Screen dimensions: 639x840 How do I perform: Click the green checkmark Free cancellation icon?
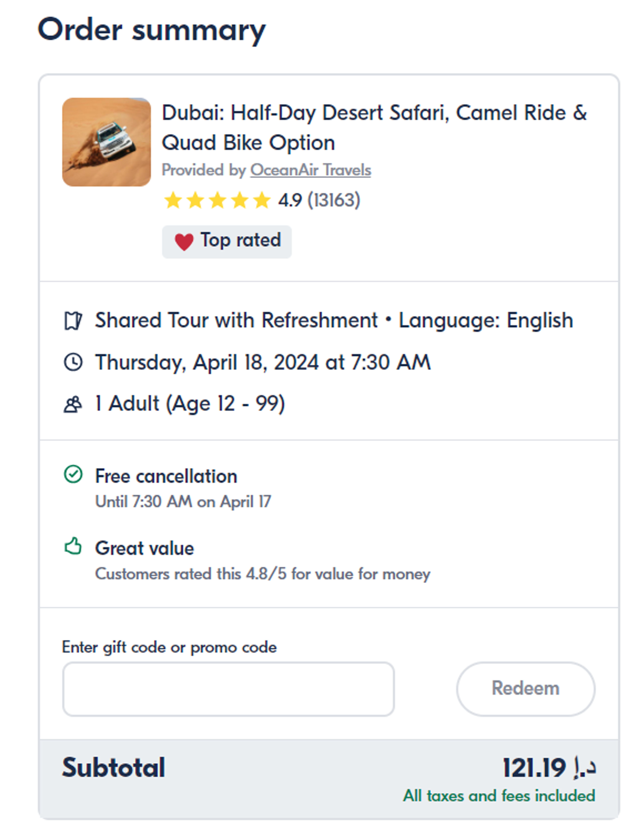73,474
